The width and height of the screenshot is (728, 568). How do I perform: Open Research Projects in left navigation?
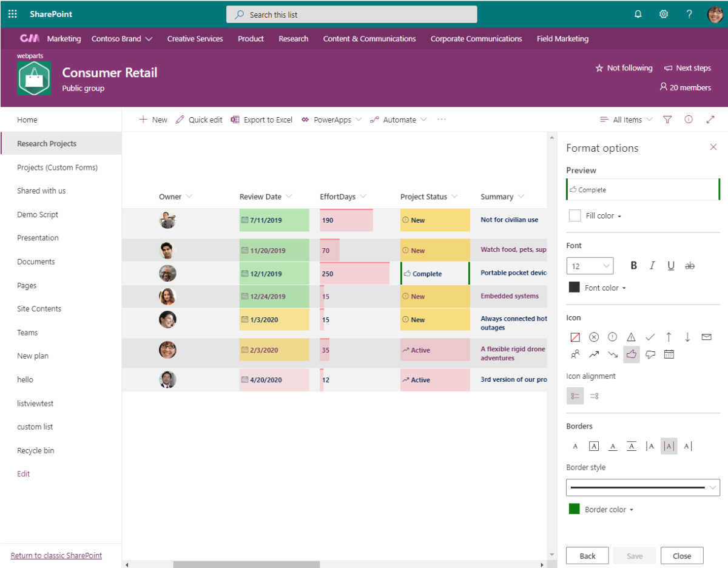point(47,144)
